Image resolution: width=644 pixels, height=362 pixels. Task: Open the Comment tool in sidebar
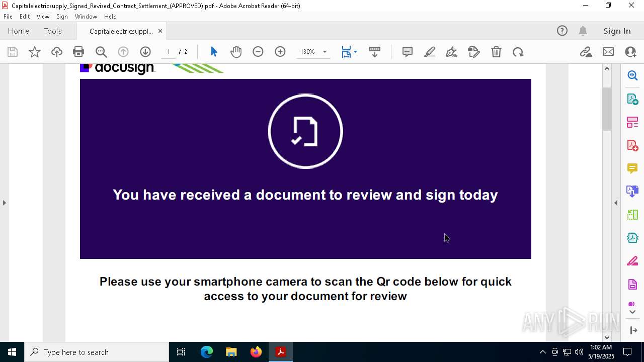(x=632, y=168)
